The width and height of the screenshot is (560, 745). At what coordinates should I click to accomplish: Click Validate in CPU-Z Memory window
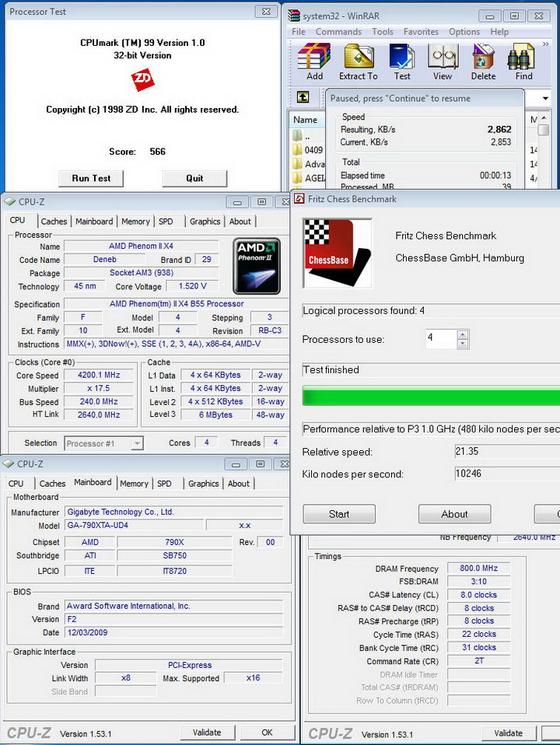(508, 733)
